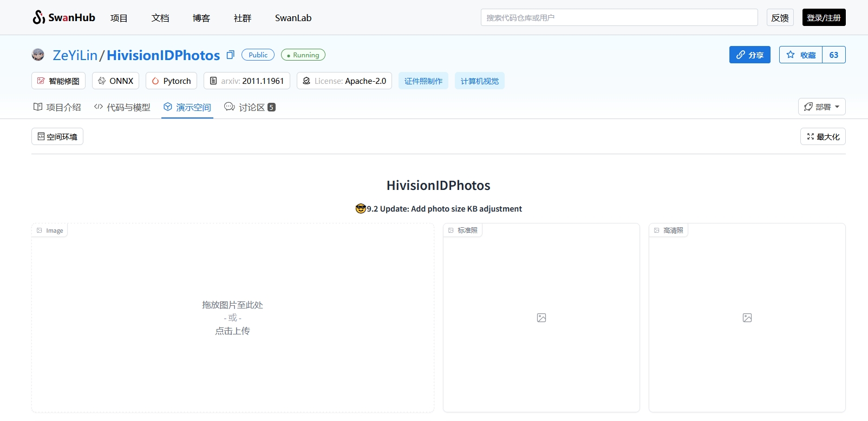Click the Image label tag
Viewport: 868px width, 421px height.
[x=50, y=231]
